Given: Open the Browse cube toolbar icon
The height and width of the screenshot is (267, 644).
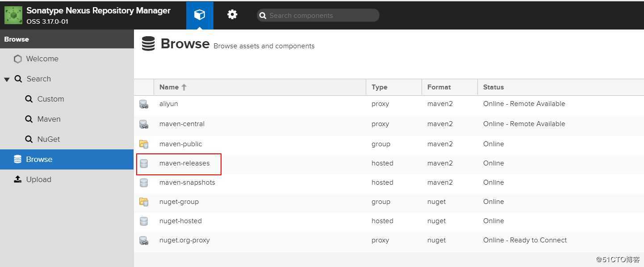Looking at the screenshot, I should (x=200, y=15).
